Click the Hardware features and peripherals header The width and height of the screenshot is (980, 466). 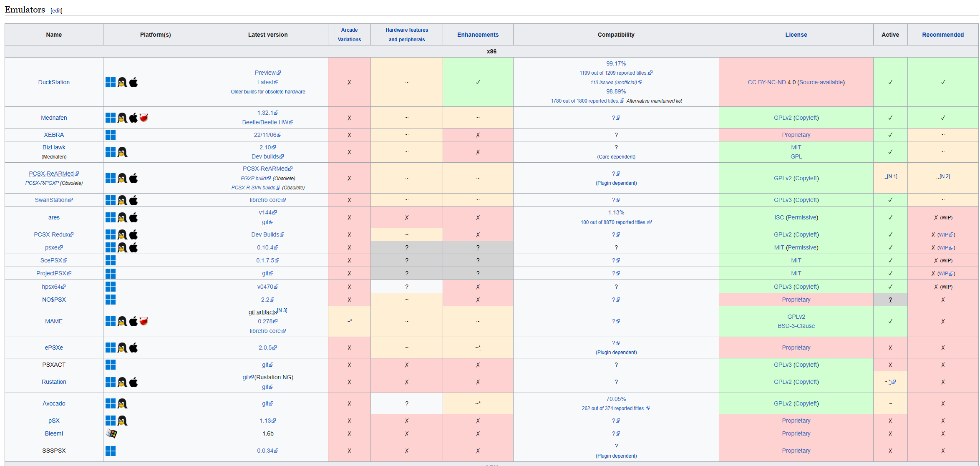pyautogui.click(x=407, y=35)
